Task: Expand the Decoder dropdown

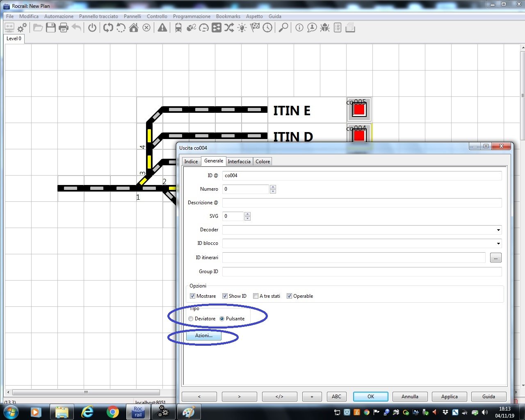Action: coord(498,230)
